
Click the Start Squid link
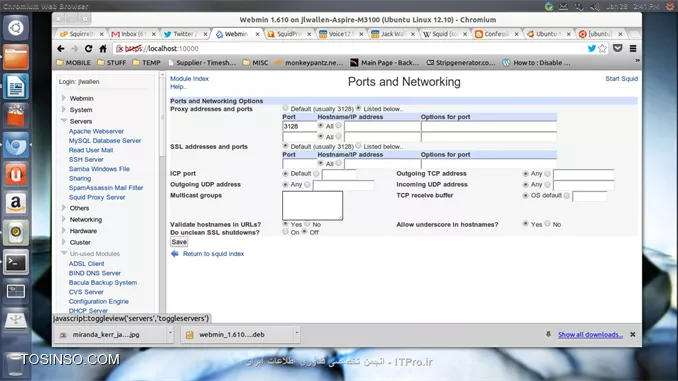click(x=621, y=79)
